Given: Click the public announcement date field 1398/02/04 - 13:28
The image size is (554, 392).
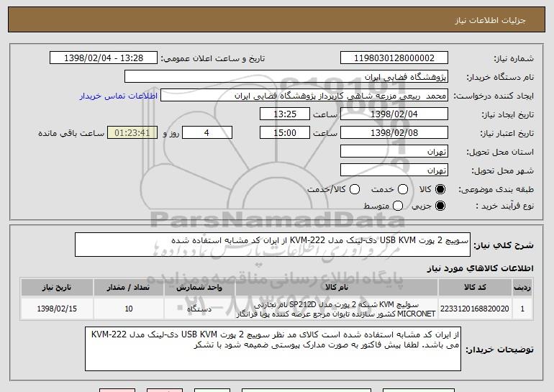Looking at the screenshot, I should pos(104,58).
